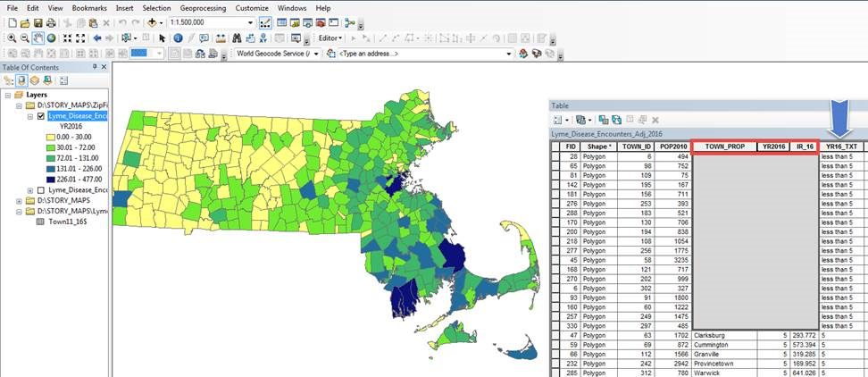Select the Identify tool icon
Viewport: 868px width, 377px height.
click(x=178, y=38)
